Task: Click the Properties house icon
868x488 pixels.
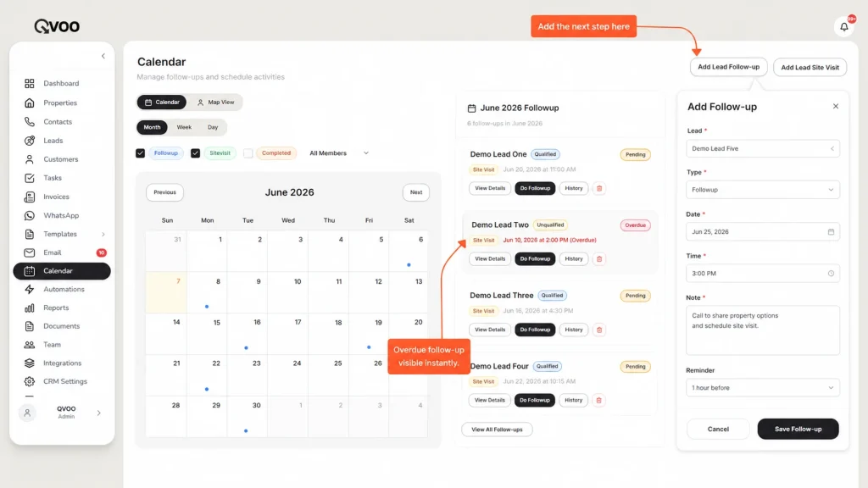Action: [x=30, y=103]
